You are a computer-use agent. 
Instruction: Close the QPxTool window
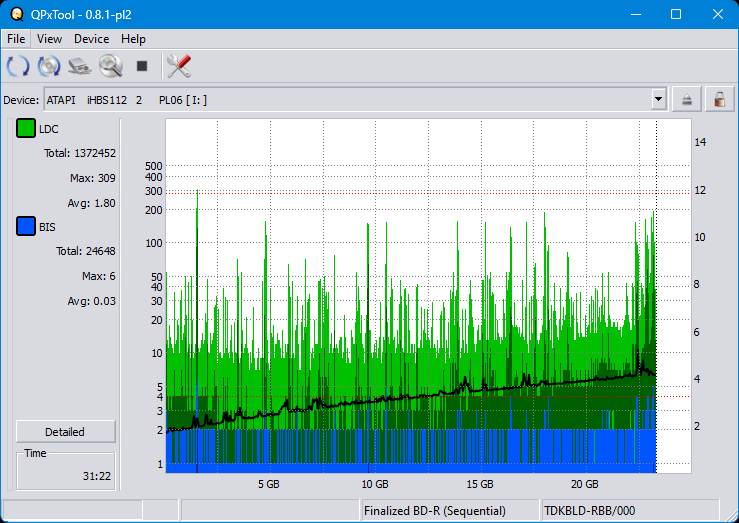(x=717, y=14)
